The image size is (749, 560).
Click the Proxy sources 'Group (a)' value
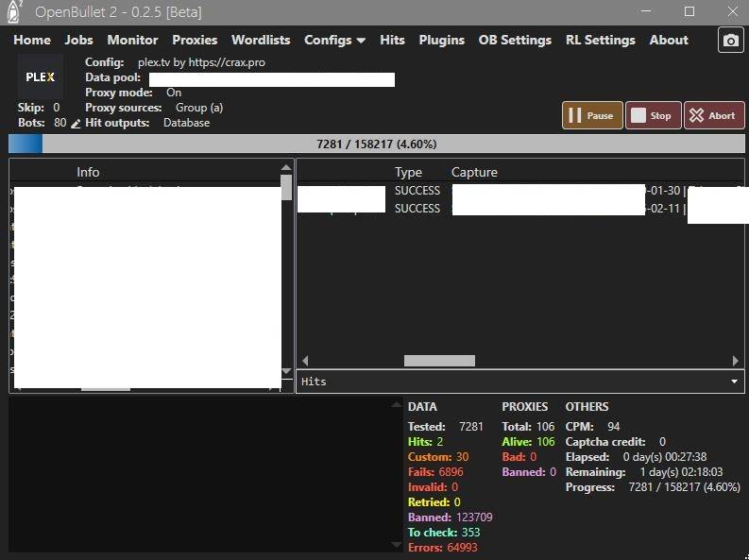point(199,108)
